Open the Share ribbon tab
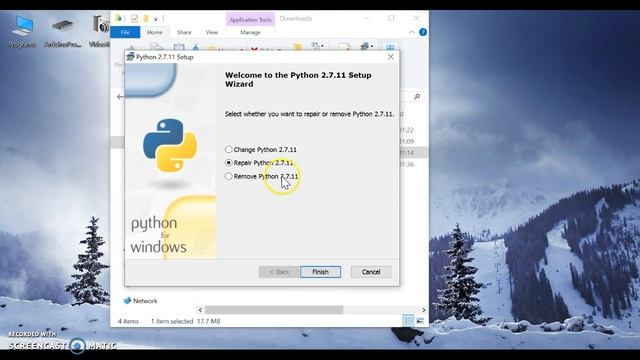Image resolution: width=640 pixels, height=360 pixels. (184, 32)
